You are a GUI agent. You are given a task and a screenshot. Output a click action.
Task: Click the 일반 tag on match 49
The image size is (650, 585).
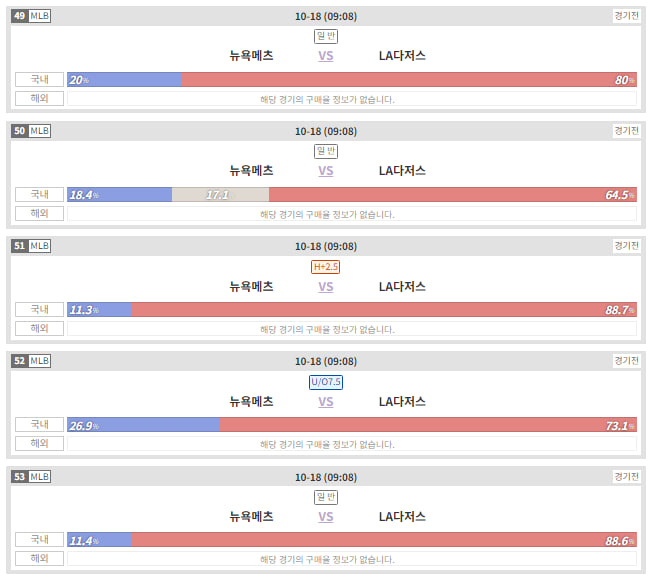[x=326, y=36]
